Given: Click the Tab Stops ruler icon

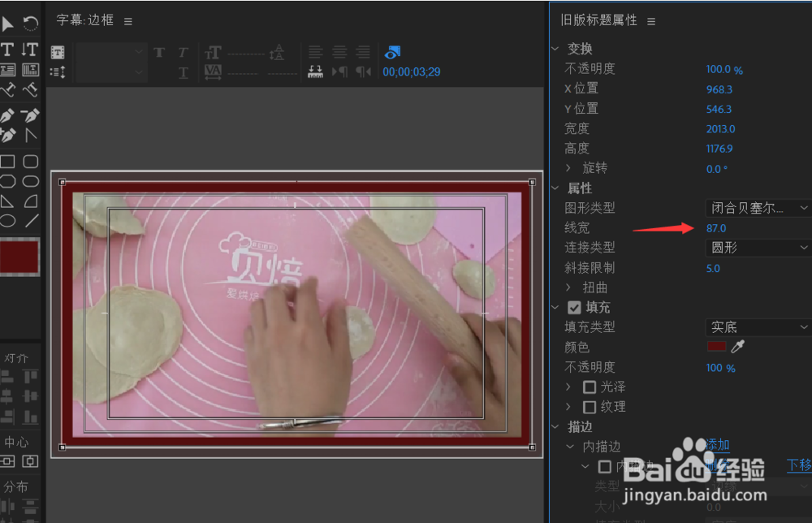Looking at the screenshot, I should (x=315, y=72).
